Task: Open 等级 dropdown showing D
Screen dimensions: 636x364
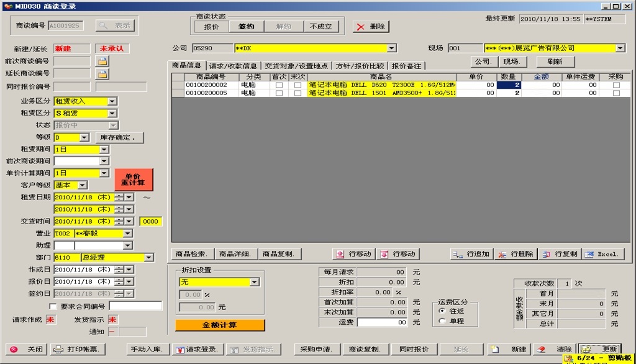Action: (84, 137)
